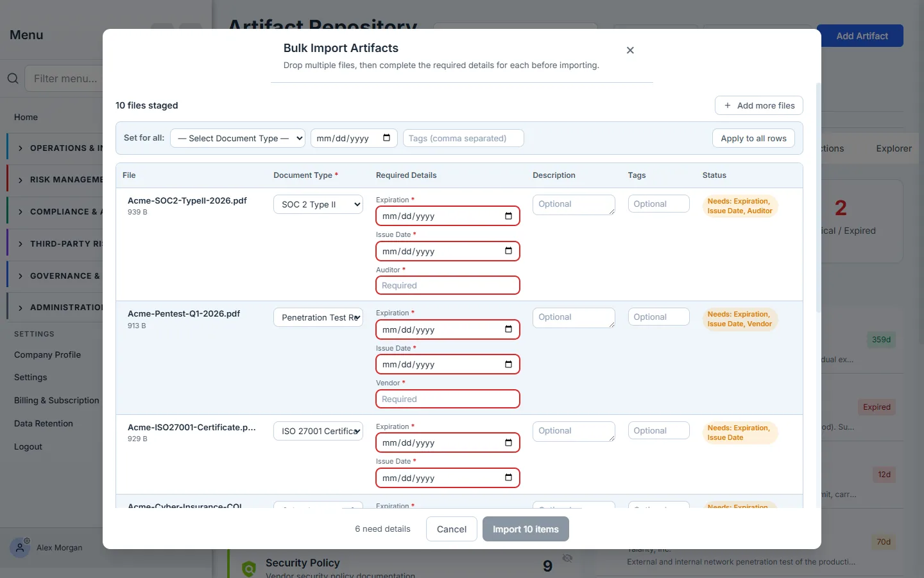Click Alex Morgan user avatar icon

[20, 548]
